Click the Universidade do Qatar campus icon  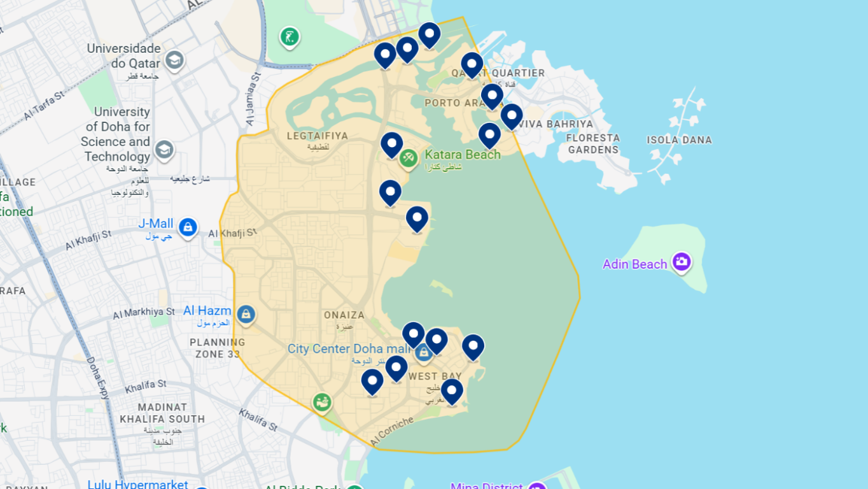(174, 60)
